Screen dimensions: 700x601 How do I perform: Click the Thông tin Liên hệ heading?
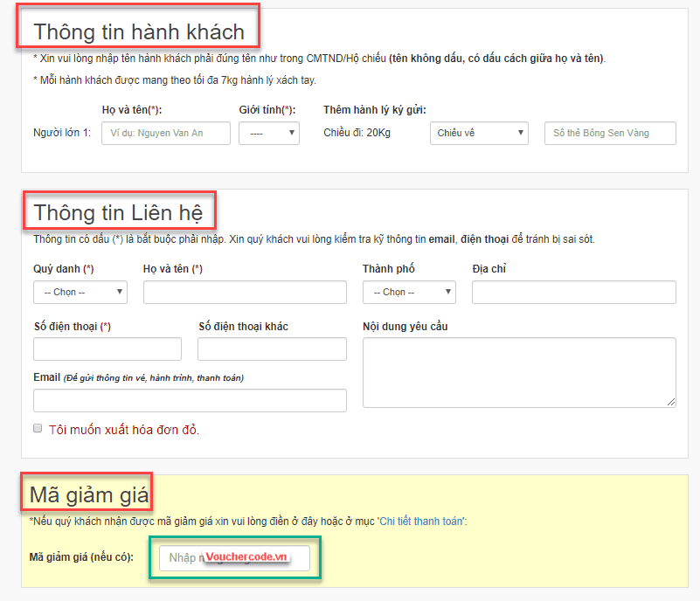click(118, 212)
